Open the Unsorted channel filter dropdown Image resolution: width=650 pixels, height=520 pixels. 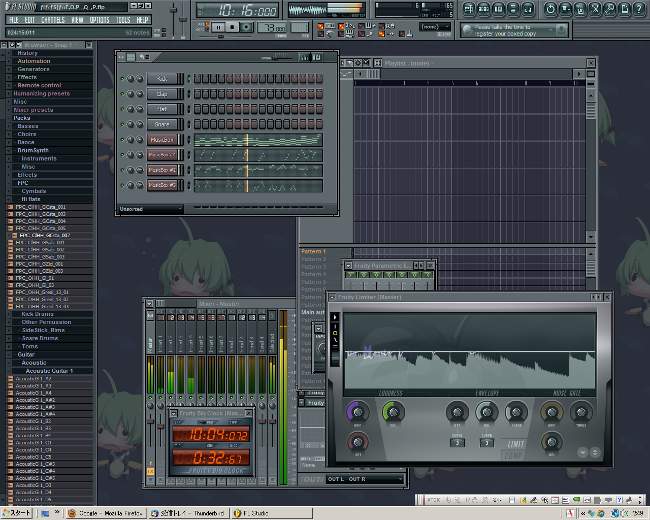pos(150,209)
